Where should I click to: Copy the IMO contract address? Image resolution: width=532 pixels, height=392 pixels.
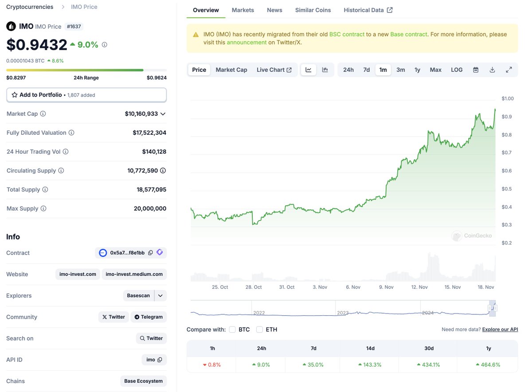151,253
